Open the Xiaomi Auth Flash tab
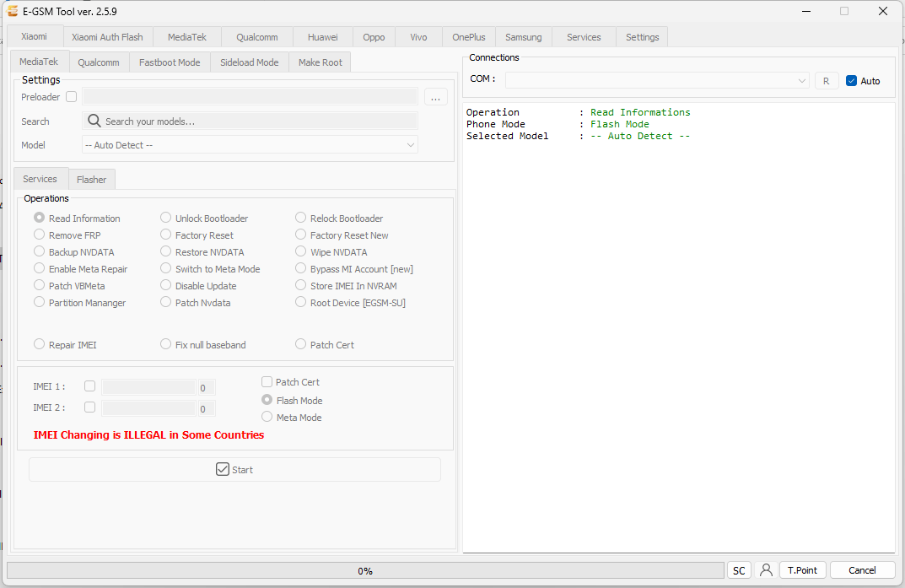Screen dimensions: 905x588 pyautogui.click(x=107, y=37)
